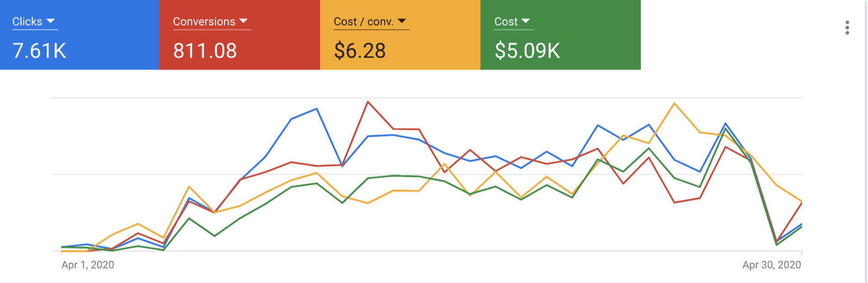Screen dimensions: 868x283
Task: Select the $5.09K cost value
Action: coord(527,51)
